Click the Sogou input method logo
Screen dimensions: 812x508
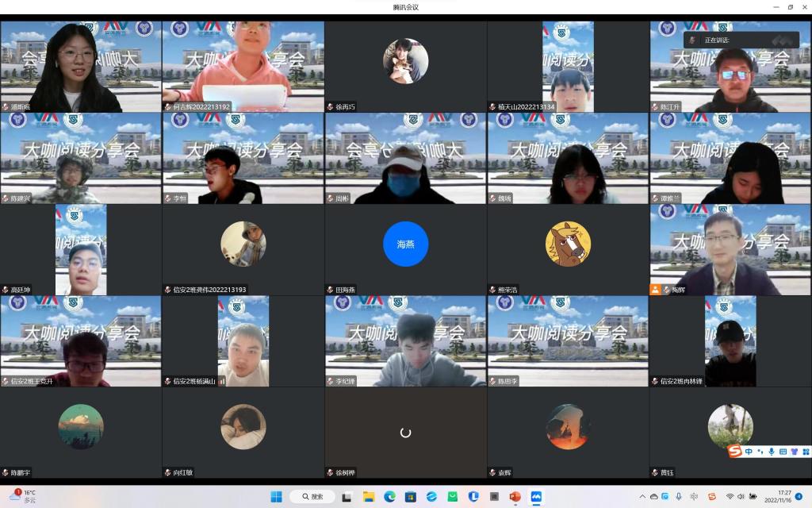735,451
